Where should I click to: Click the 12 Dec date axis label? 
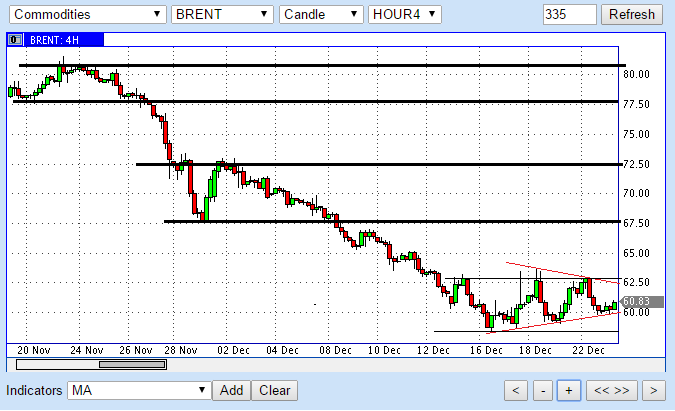point(433,350)
